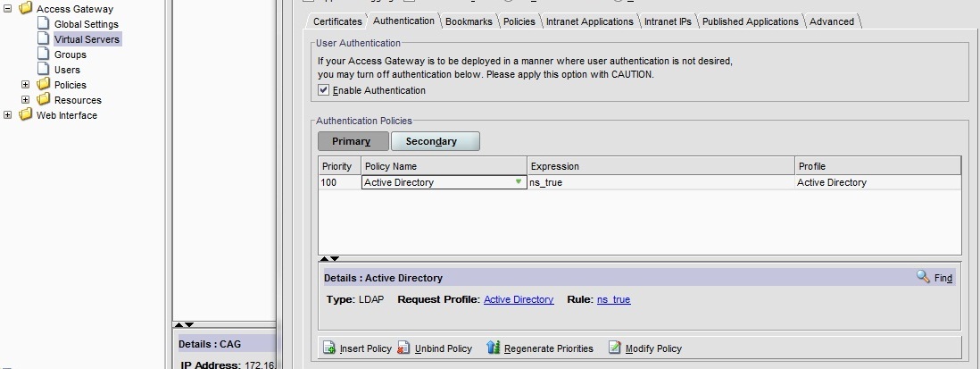980x369 pixels.
Task: Open the Active Directory request profile link
Action: [x=519, y=299]
